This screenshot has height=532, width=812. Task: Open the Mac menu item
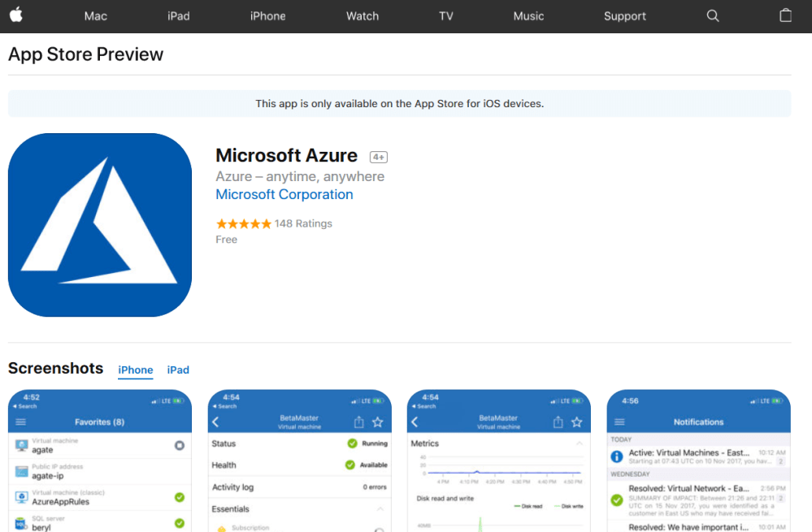[x=95, y=16]
